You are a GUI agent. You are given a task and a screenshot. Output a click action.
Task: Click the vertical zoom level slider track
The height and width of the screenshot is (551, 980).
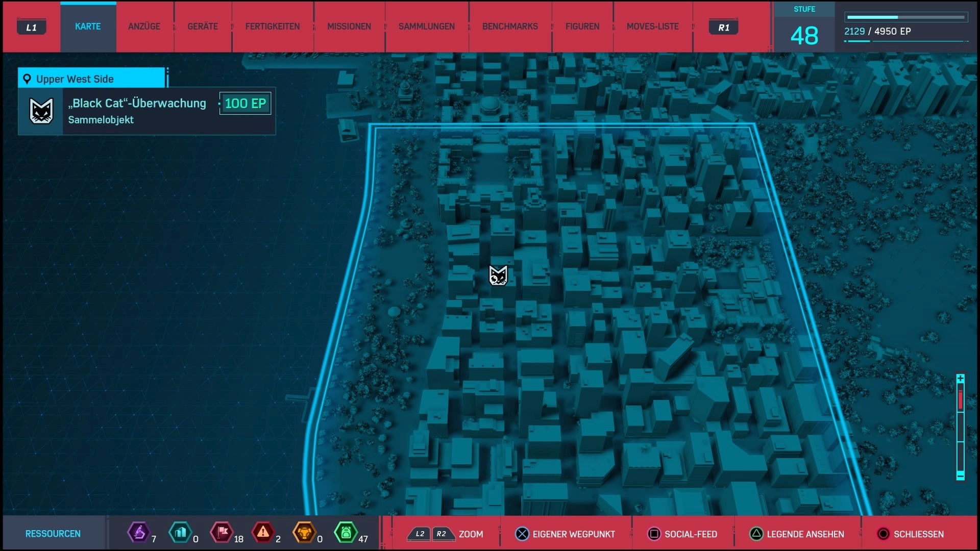coord(960,428)
